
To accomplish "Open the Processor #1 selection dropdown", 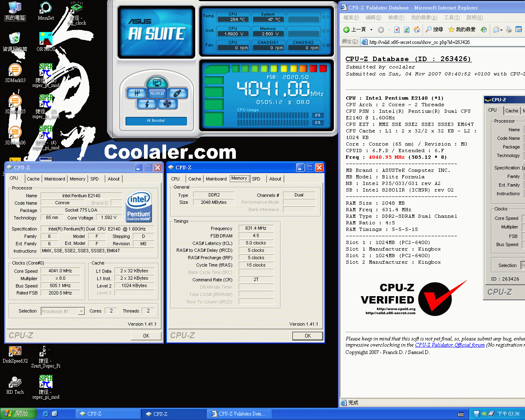I will 81,311.
